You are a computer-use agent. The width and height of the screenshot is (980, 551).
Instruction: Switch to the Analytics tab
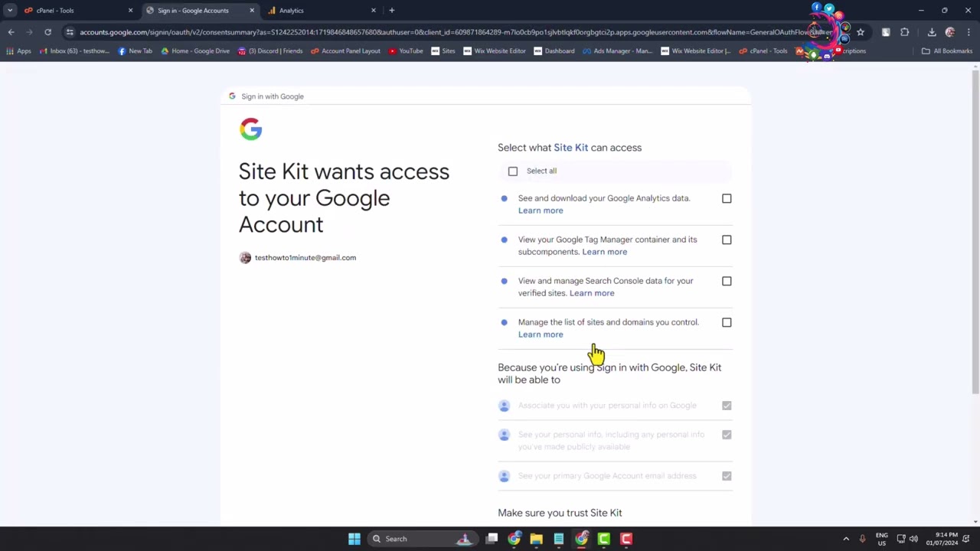[x=322, y=10]
